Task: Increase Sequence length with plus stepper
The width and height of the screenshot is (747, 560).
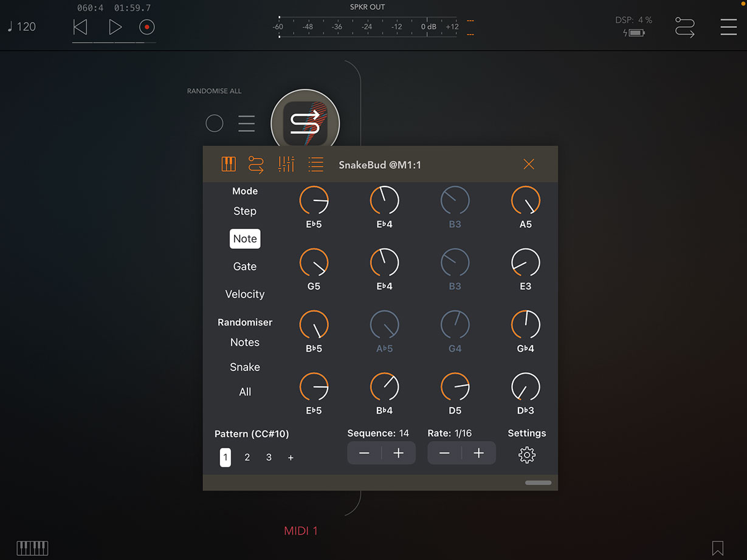Action: coord(399,453)
